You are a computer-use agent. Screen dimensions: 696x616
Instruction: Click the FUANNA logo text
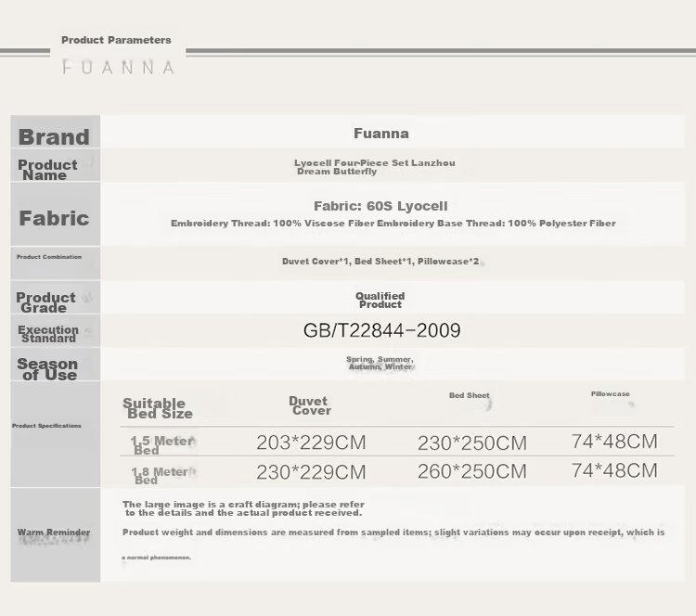click(118, 68)
